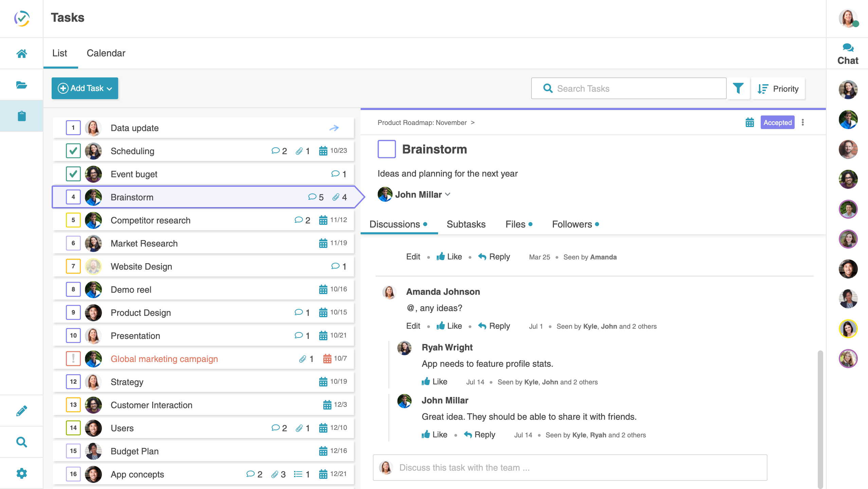Open the Strategy task
The image size is (868, 489).
pyautogui.click(x=204, y=382)
